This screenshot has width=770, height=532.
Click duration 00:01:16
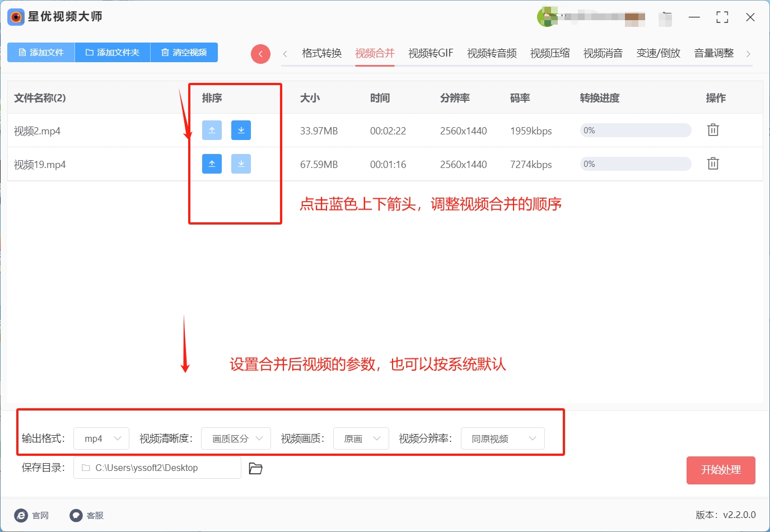click(388, 165)
